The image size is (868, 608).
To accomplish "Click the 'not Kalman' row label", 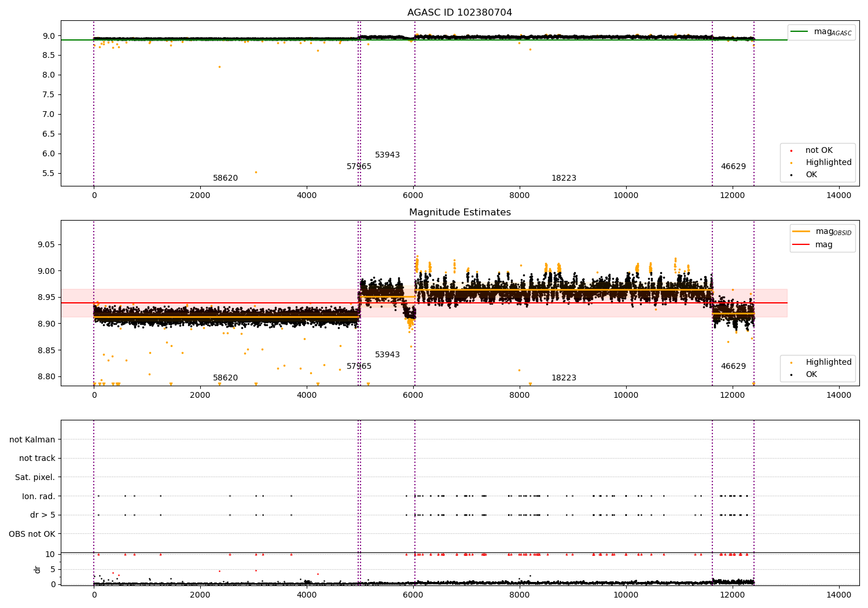I will [32, 440].
